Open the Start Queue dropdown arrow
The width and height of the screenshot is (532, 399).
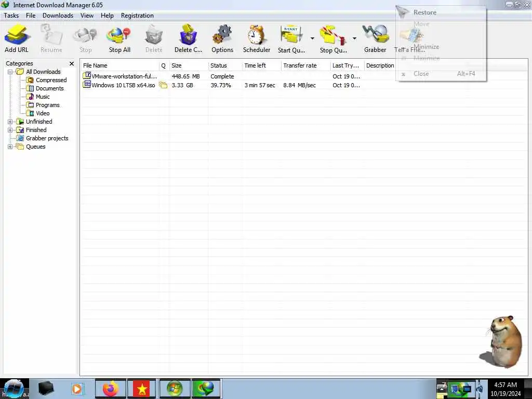(312, 38)
